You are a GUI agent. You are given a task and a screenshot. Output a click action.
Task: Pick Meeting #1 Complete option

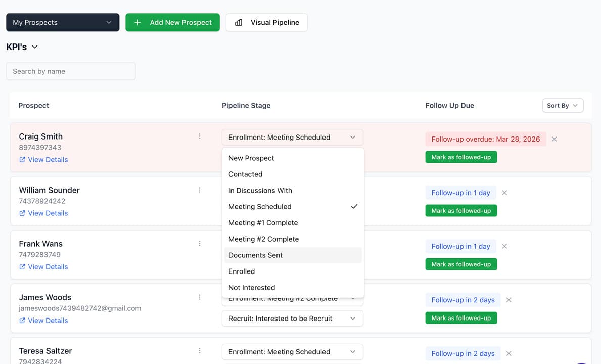(x=293, y=223)
